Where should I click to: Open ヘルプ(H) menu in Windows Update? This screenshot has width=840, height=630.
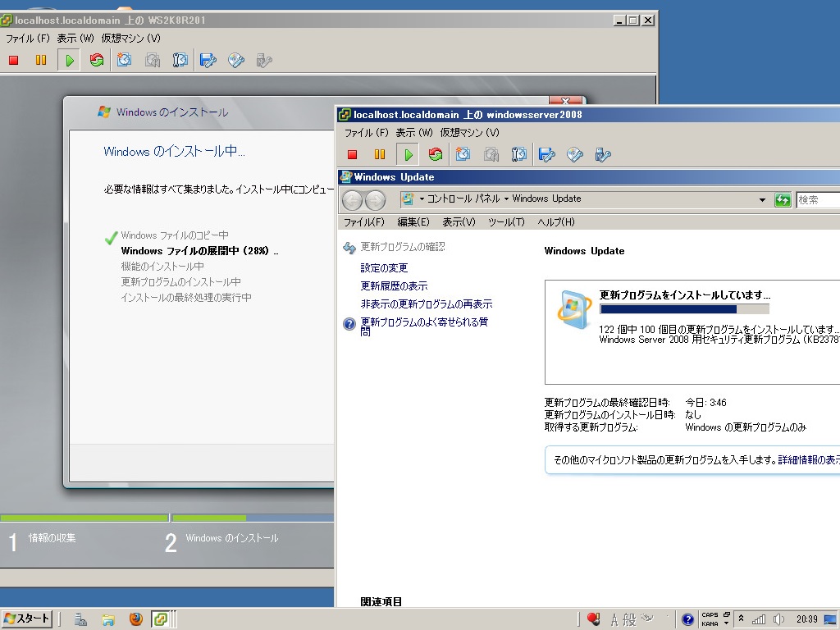556,221
